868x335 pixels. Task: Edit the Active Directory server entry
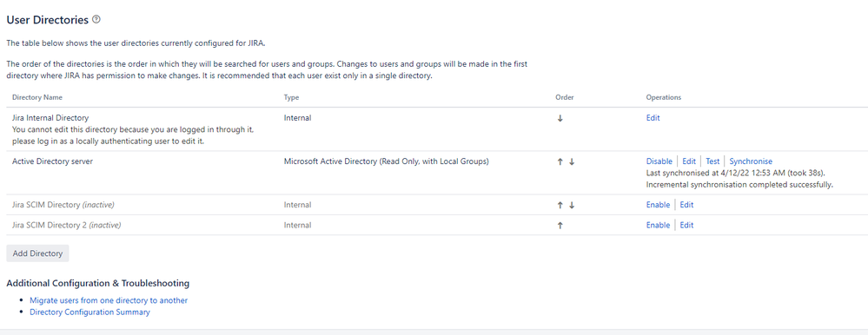click(689, 161)
